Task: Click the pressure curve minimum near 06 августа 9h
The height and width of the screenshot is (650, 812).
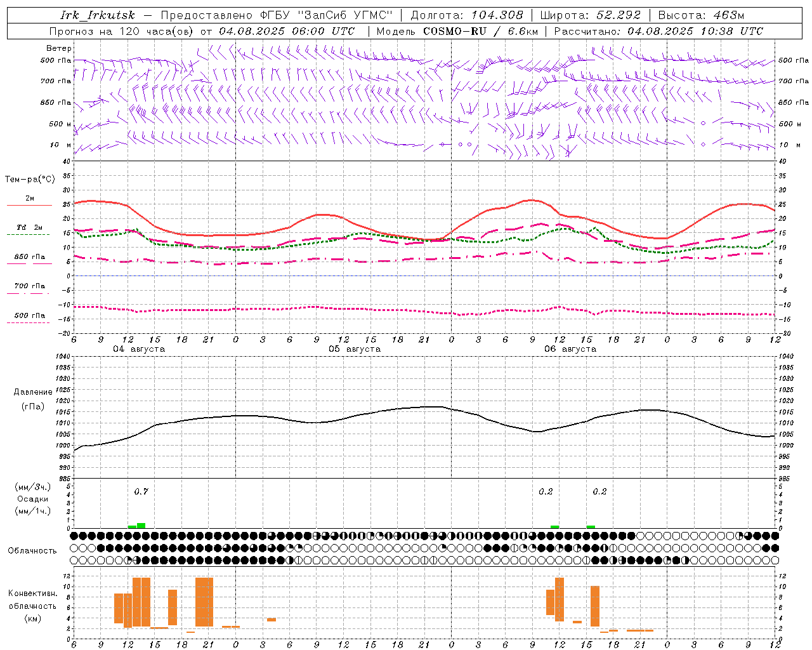Action: [x=537, y=432]
